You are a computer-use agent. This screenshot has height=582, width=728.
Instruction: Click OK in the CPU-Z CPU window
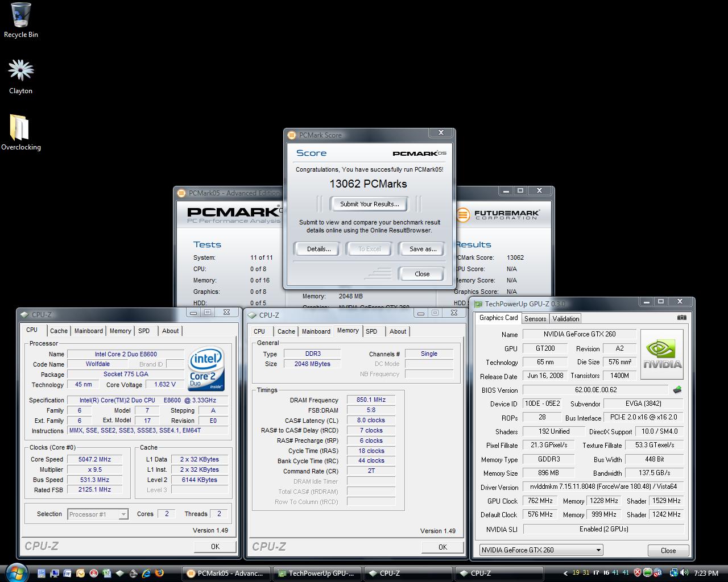click(x=215, y=547)
